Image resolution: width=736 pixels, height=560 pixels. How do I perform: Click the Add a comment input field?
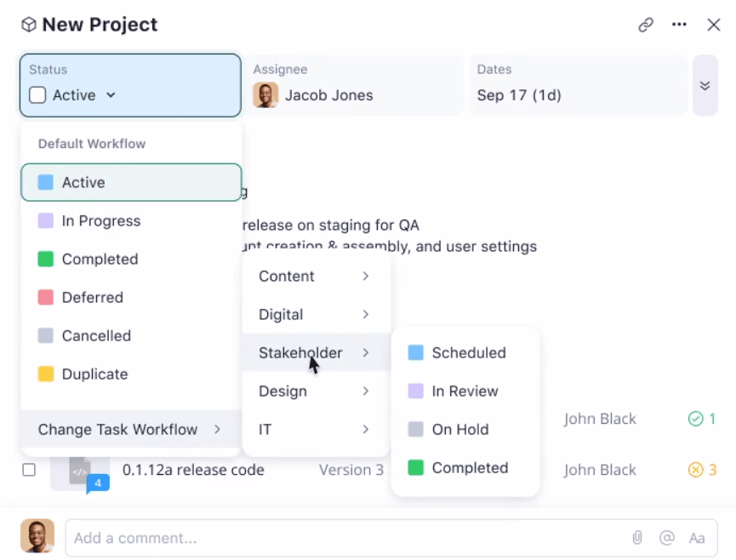point(255,537)
